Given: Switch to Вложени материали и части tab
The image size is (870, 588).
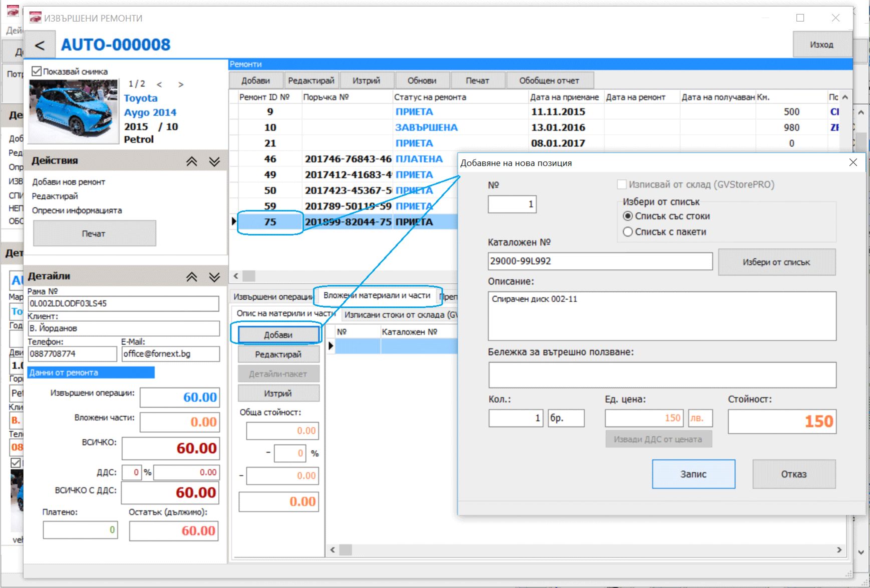Looking at the screenshot, I should (377, 296).
